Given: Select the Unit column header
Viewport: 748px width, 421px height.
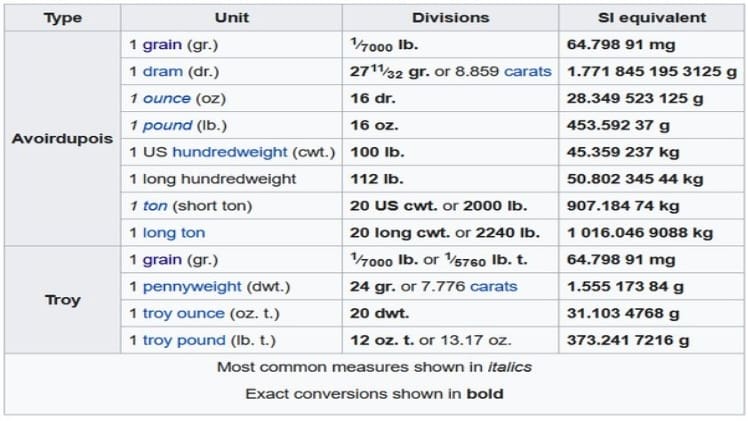Looking at the screenshot, I should [x=231, y=18].
